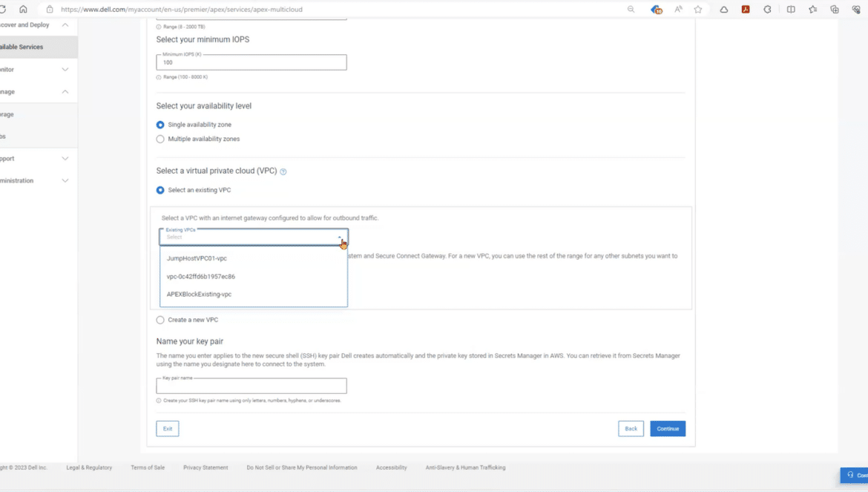Click the Back button
Viewport: 868px width, 492px height.
coord(631,429)
